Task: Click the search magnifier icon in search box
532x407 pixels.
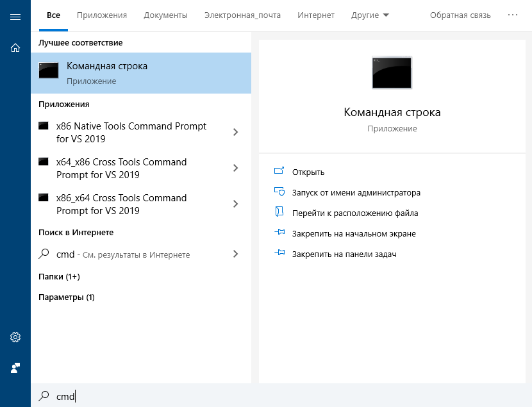Action: (x=44, y=396)
